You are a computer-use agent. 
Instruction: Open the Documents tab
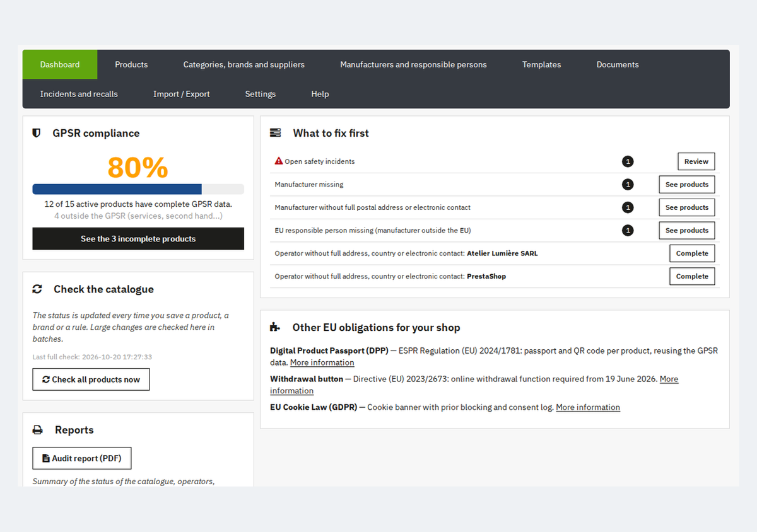618,64
